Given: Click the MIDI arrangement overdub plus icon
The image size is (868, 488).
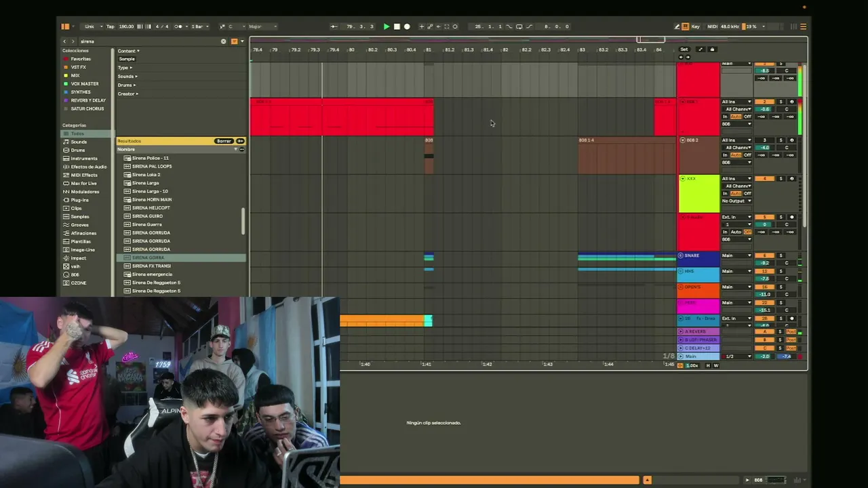Looking at the screenshot, I should coord(421,26).
